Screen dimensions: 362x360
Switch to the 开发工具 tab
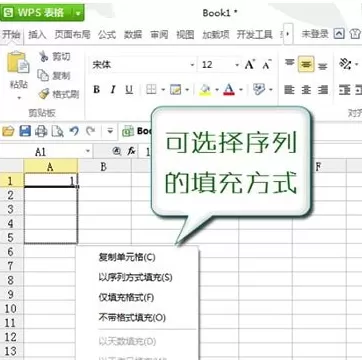click(x=255, y=34)
